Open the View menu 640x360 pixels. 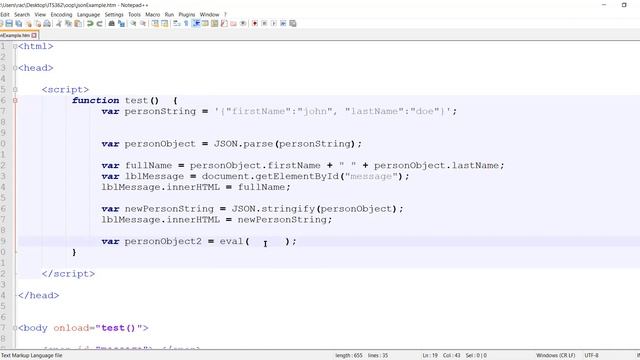(x=40, y=14)
